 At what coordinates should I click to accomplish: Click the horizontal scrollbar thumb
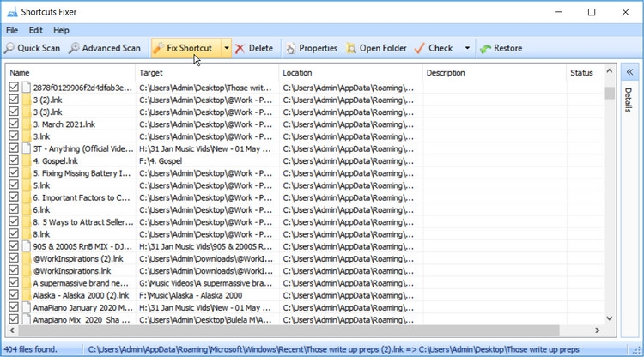click(289, 330)
